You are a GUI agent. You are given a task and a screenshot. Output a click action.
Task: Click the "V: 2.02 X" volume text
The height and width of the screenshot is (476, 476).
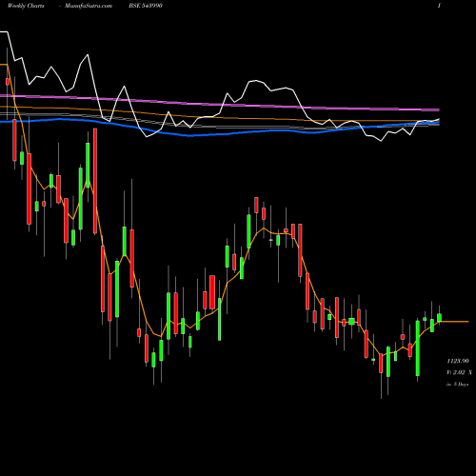(459, 372)
